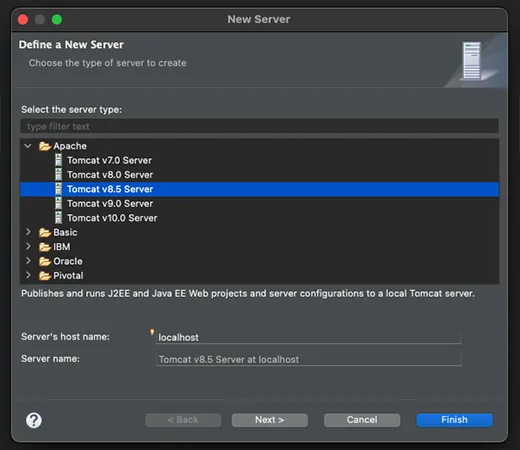Close the New Server dialog with red button
Image resolution: width=520 pixels, height=450 pixels.
point(23,19)
